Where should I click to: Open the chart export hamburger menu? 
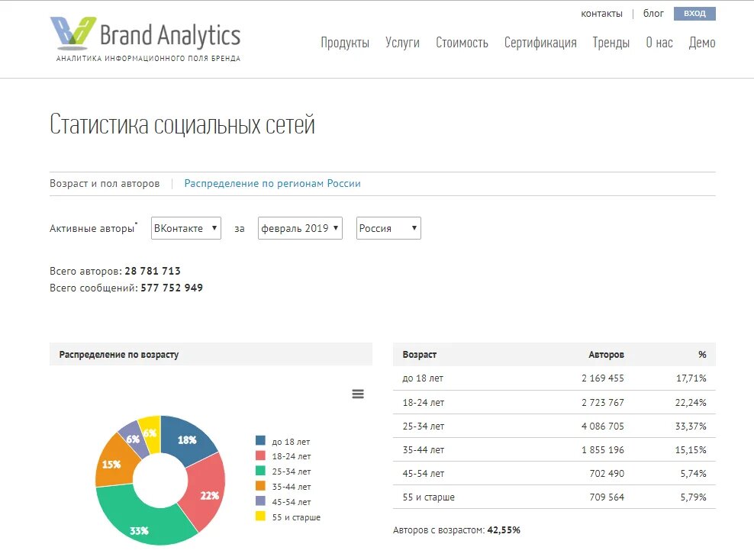point(358,393)
